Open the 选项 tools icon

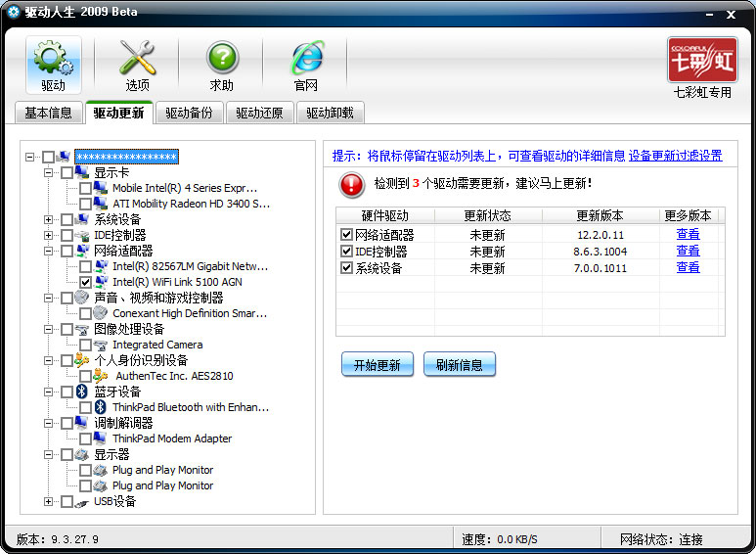137,66
